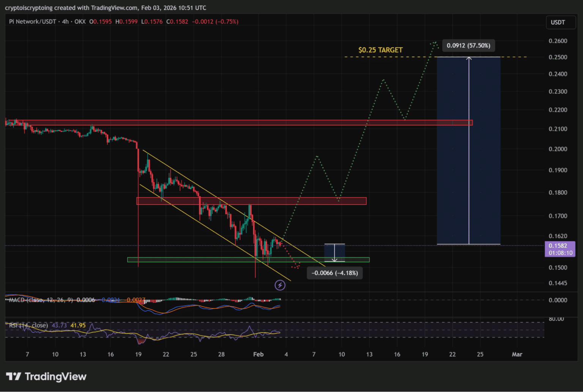Click the TradingView wordmark text
This screenshot has width=583, height=392.
click(x=55, y=376)
